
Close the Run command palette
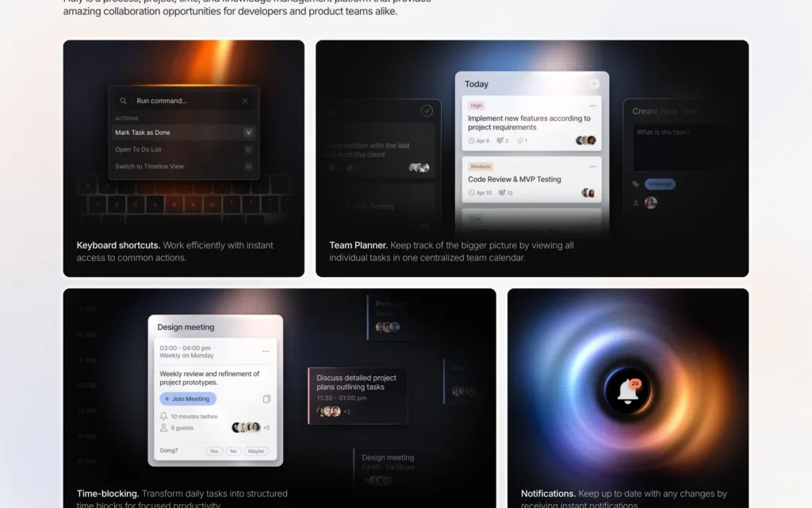246,101
